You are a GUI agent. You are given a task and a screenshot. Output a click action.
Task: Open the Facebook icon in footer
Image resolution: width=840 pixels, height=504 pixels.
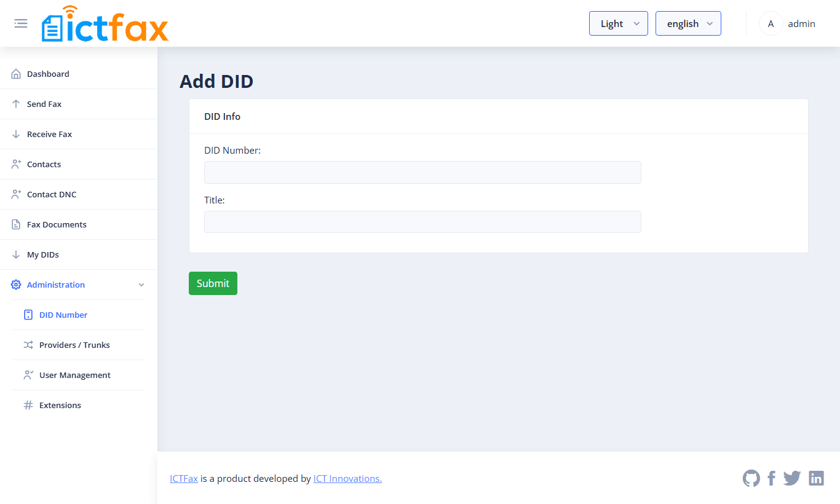click(772, 478)
